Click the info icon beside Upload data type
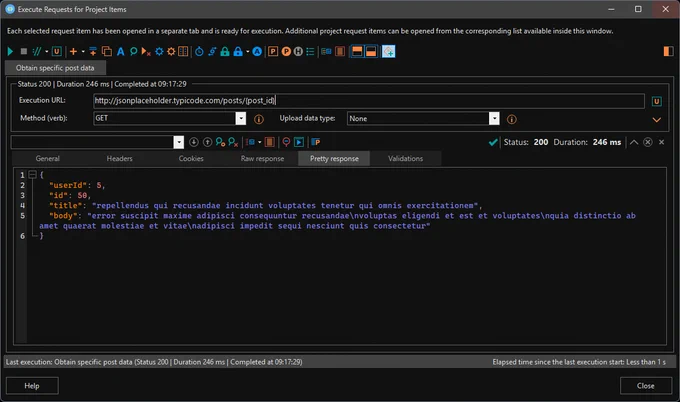 [512, 119]
